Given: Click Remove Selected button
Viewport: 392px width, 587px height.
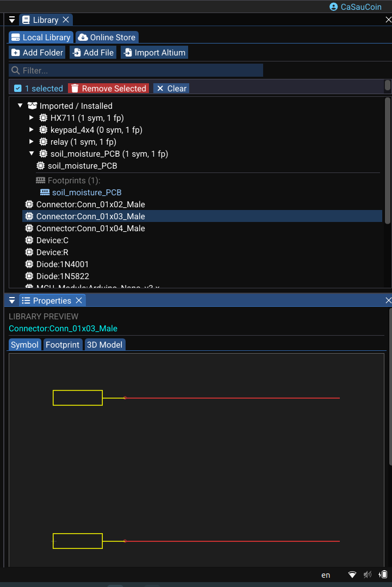Looking at the screenshot, I should (109, 88).
